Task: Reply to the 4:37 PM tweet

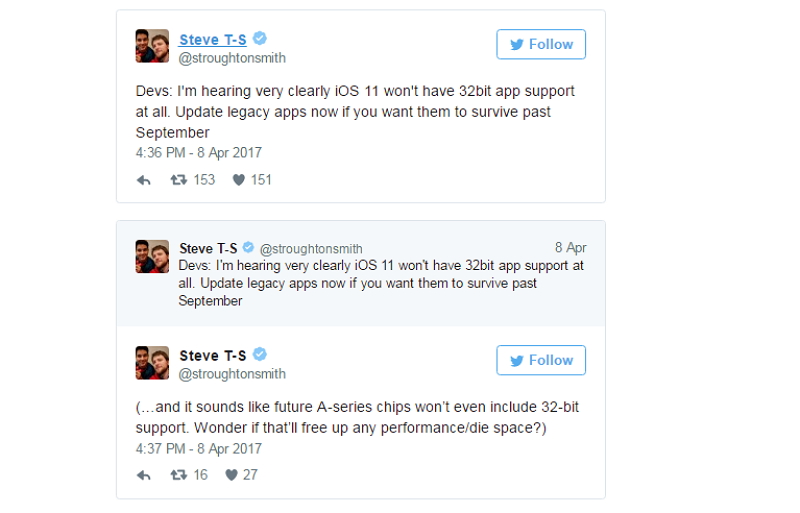Action: pyautogui.click(x=144, y=475)
